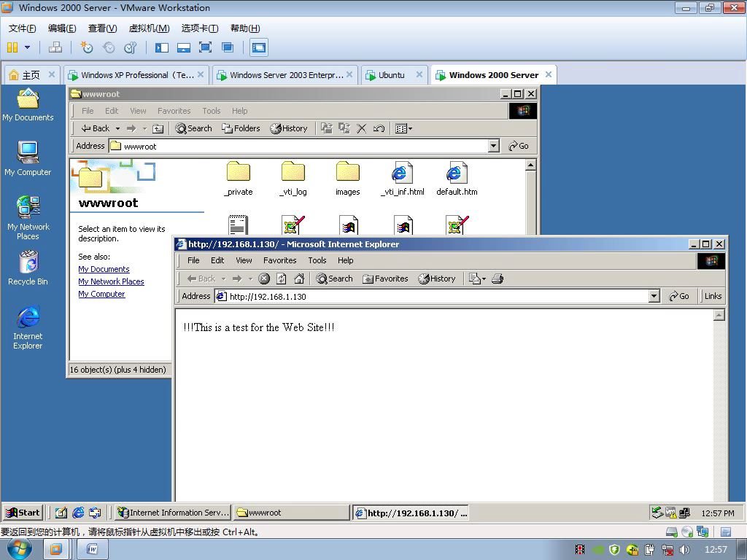Click the revert to snapshot icon
Screen dimensions: 747x560
[109, 47]
